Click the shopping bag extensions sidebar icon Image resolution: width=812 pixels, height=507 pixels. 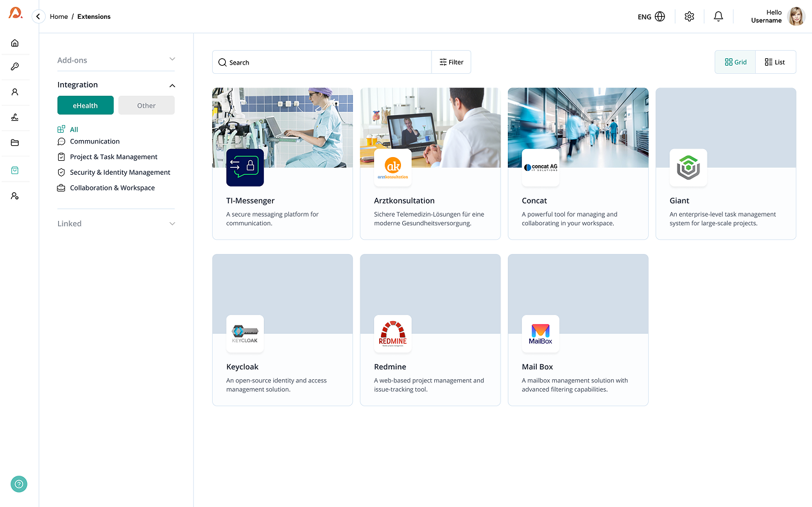tap(15, 170)
